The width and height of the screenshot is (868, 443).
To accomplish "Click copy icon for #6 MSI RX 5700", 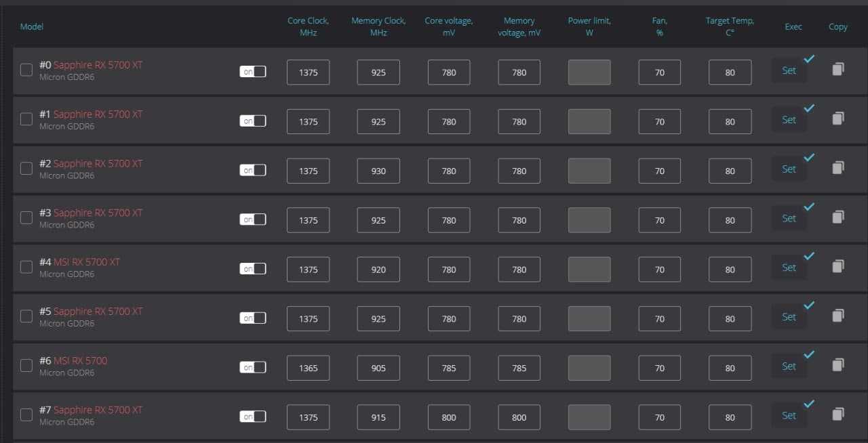I will pyautogui.click(x=837, y=366).
